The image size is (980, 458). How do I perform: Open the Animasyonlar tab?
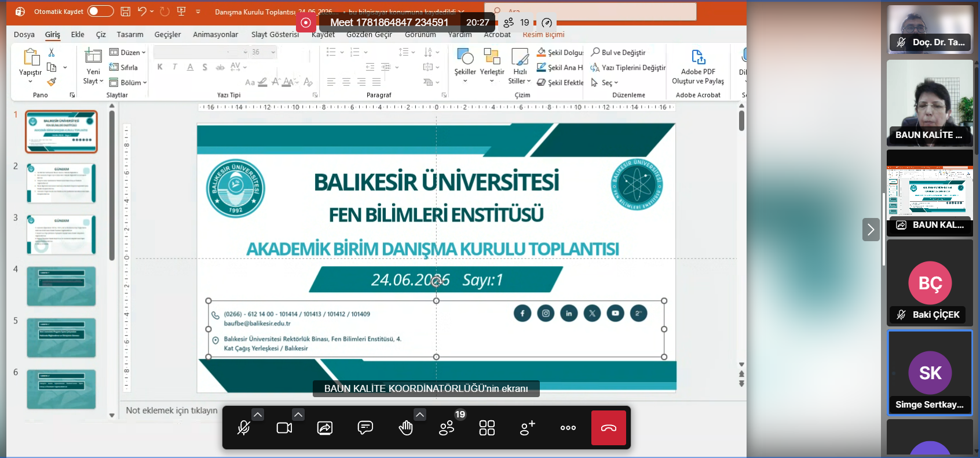click(215, 34)
